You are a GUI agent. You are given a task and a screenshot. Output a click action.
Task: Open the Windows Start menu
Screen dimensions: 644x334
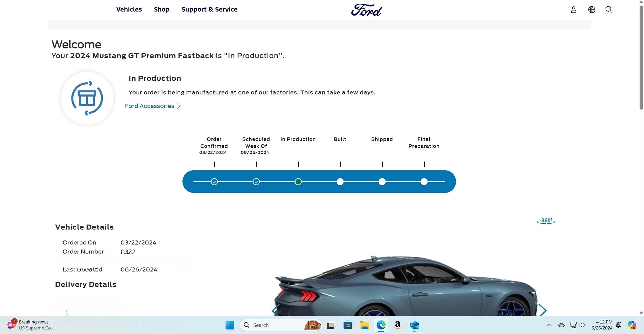tap(230, 325)
